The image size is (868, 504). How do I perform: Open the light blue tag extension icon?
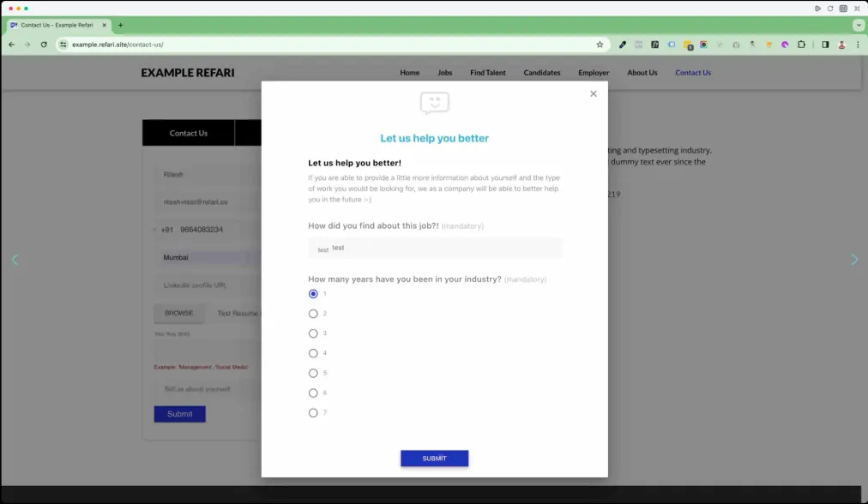tap(672, 45)
